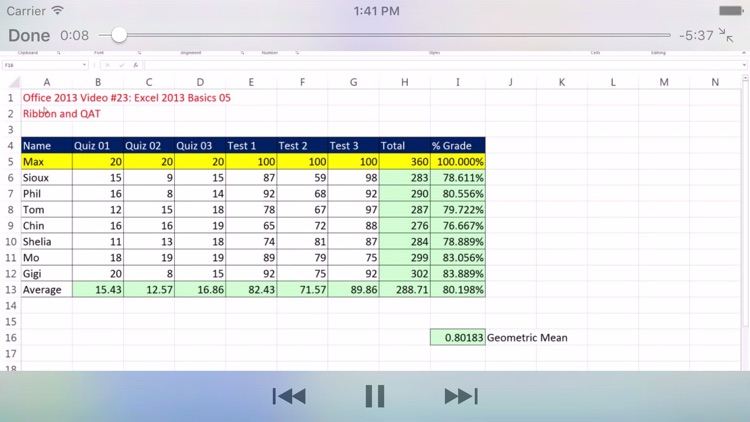Viewport: 750px width, 422px height.
Task: Click the Excel Name Box showing F16
Action: (x=42, y=65)
